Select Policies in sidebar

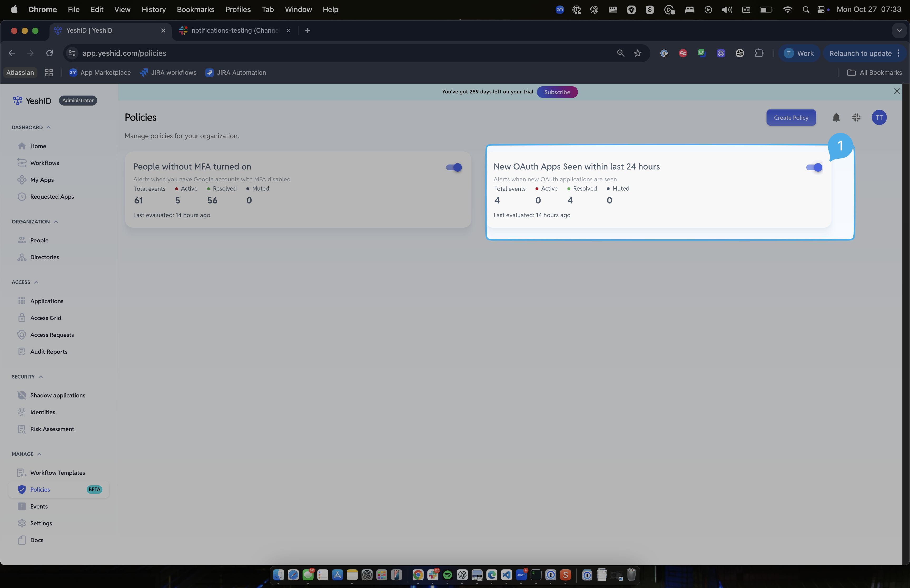(59, 490)
